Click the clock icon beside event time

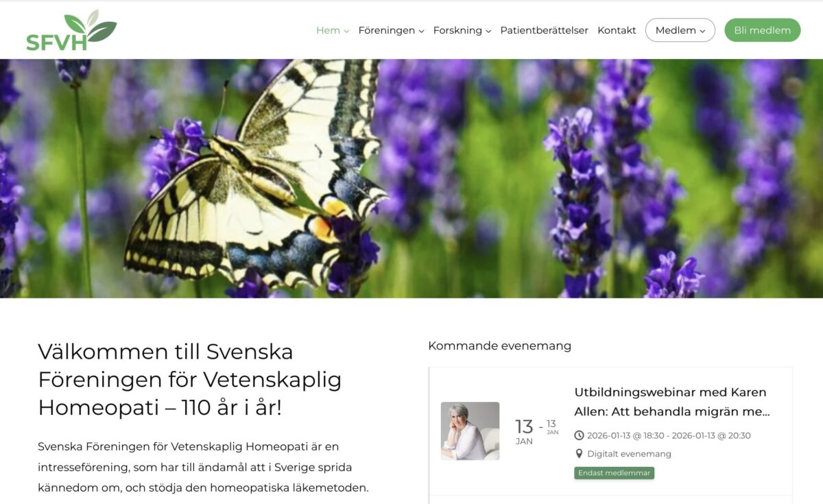[579, 435]
